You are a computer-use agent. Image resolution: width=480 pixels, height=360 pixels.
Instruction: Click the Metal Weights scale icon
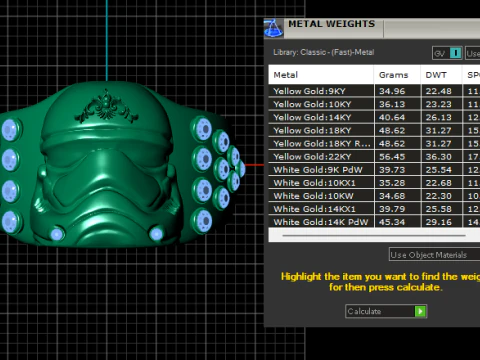point(273,28)
